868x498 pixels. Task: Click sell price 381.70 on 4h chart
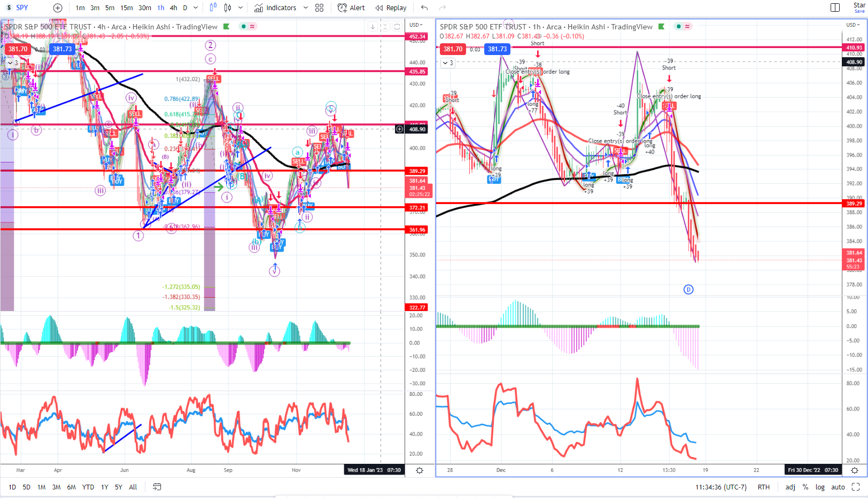(x=18, y=49)
